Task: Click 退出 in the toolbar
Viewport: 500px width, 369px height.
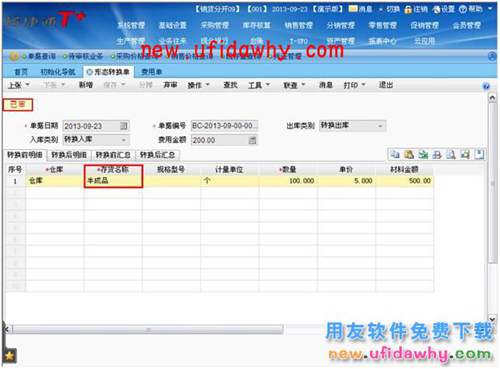Action: pyautogui.click(x=386, y=85)
